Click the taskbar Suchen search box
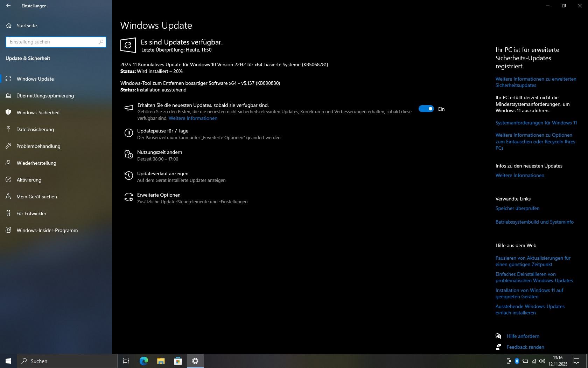The image size is (588, 368). click(x=67, y=361)
